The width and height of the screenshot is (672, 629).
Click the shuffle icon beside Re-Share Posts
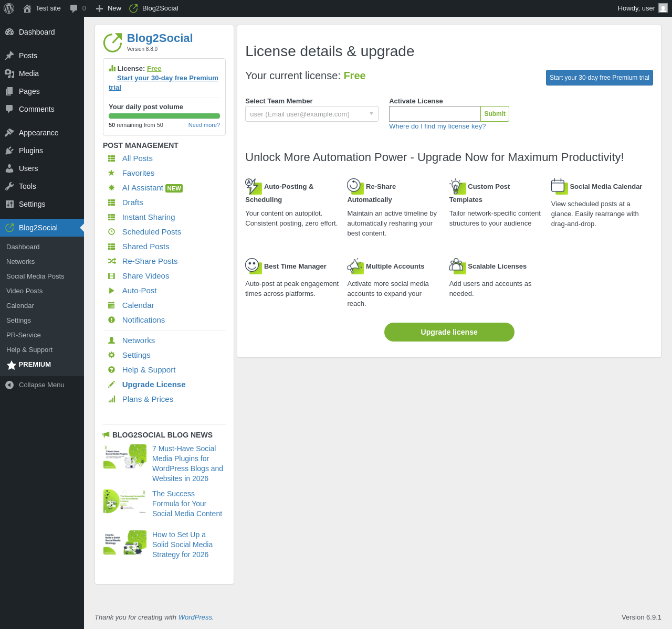click(x=111, y=261)
